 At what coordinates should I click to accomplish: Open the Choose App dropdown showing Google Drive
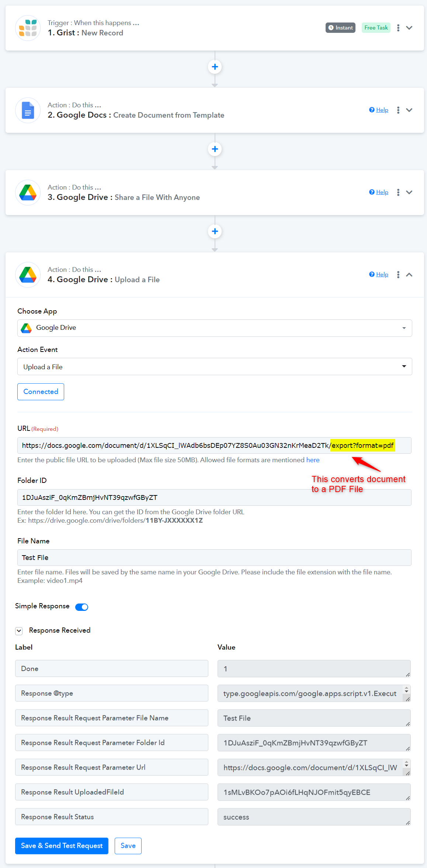click(x=215, y=328)
